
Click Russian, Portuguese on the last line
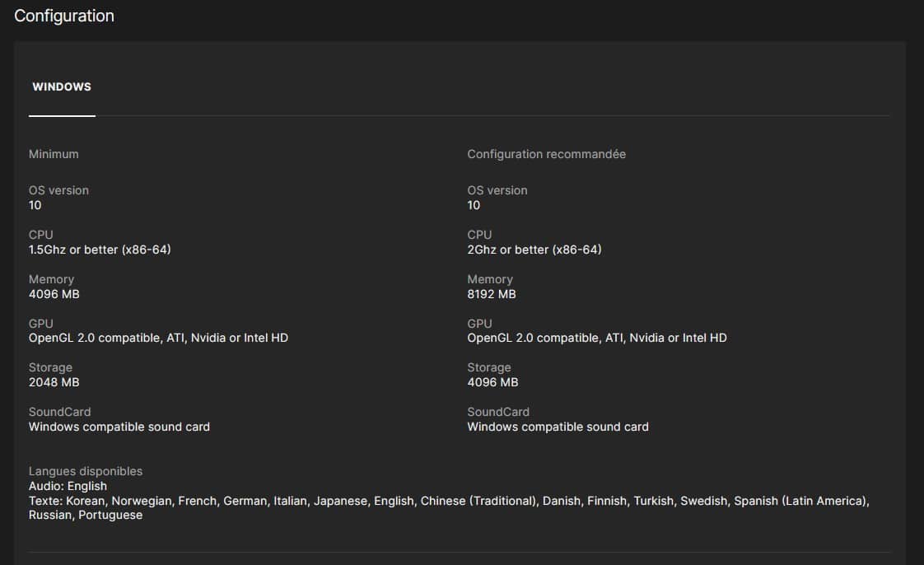(x=86, y=515)
